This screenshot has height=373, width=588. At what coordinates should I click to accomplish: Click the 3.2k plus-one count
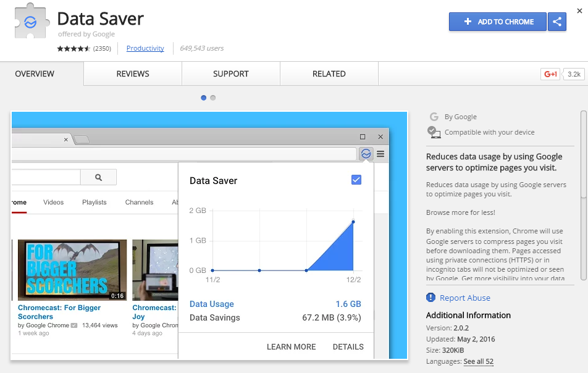pyautogui.click(x=574, y=74)
